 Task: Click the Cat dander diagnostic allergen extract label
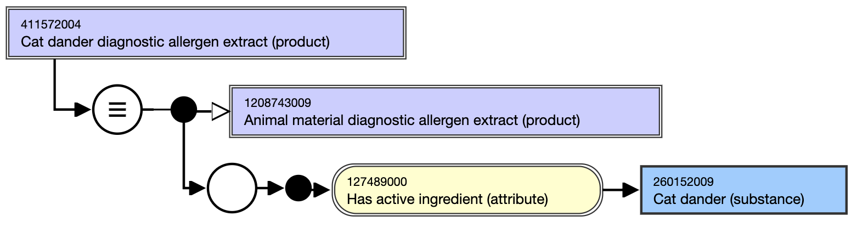click(175, 42)
